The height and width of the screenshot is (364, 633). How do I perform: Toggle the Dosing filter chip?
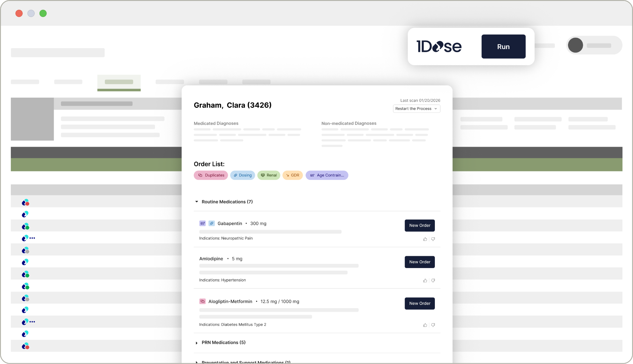coord(243,175)
